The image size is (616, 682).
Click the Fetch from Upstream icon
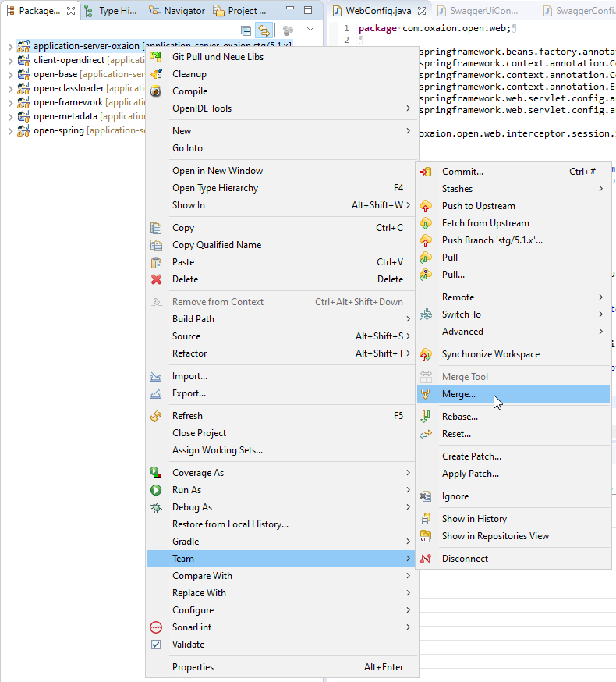click(426, 223)
